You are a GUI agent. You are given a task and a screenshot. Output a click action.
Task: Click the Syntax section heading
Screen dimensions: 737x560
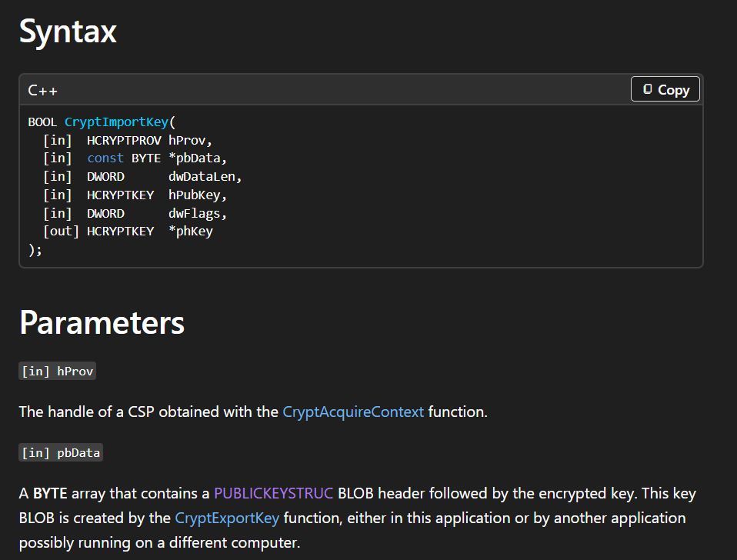click(68, 32)
